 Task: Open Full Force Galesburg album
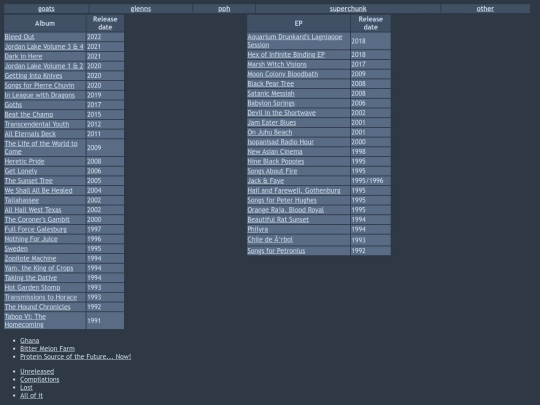coord(35,229)
